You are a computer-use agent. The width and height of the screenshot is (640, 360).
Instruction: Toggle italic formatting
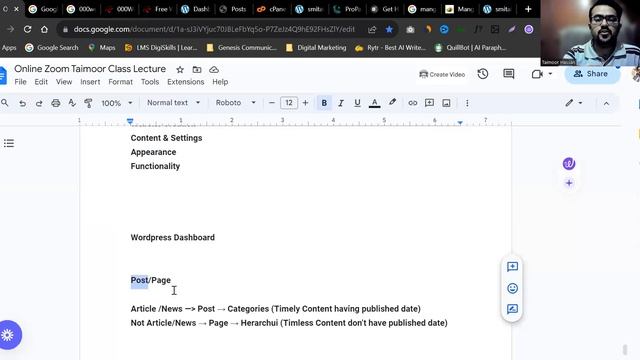[341, 103]
